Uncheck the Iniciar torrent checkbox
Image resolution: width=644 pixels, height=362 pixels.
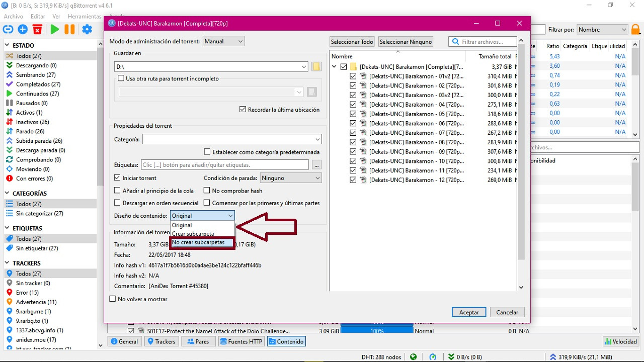click(x=117, y=178)
